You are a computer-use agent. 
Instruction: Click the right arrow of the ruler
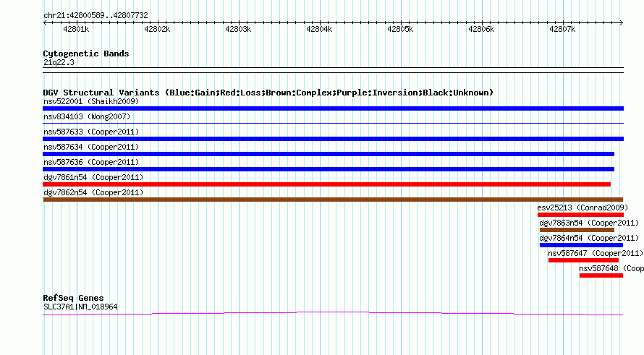pos(621,23)
